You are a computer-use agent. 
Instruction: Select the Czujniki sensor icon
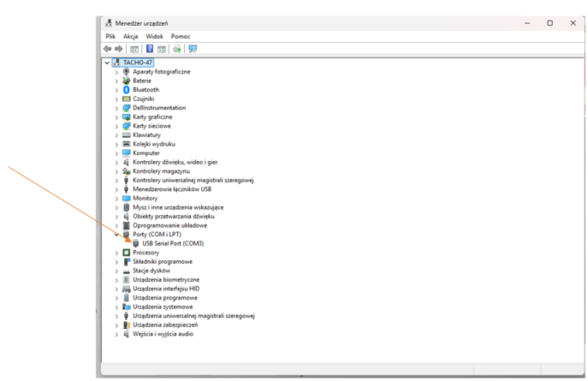[127, 98]
